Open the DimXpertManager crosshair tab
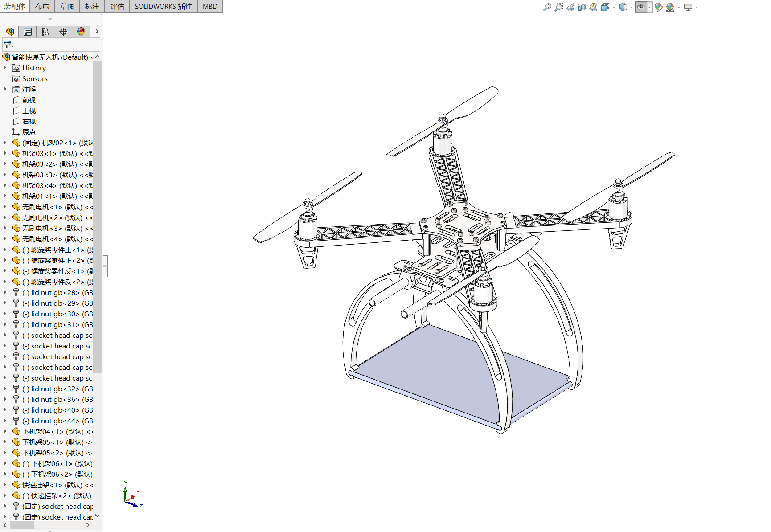 point(63,32)
